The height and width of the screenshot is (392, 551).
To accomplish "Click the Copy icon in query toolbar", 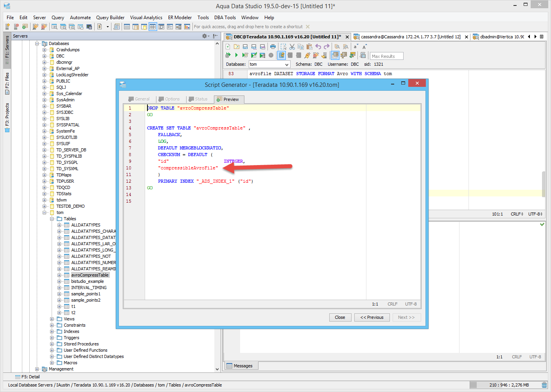I will click(x=301, y=47).
